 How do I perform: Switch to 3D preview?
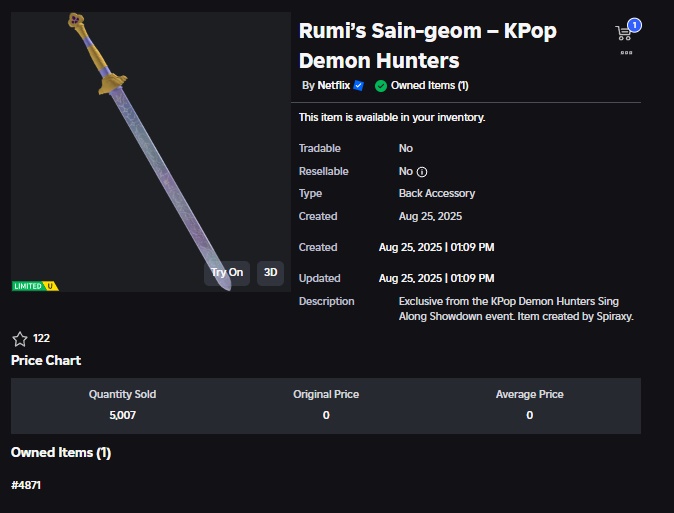click(x=270, y=273)
